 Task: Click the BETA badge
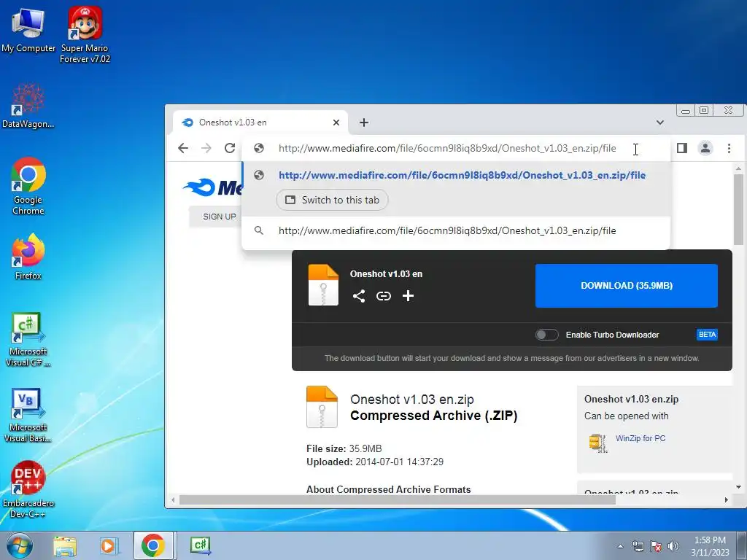point(707,335)
